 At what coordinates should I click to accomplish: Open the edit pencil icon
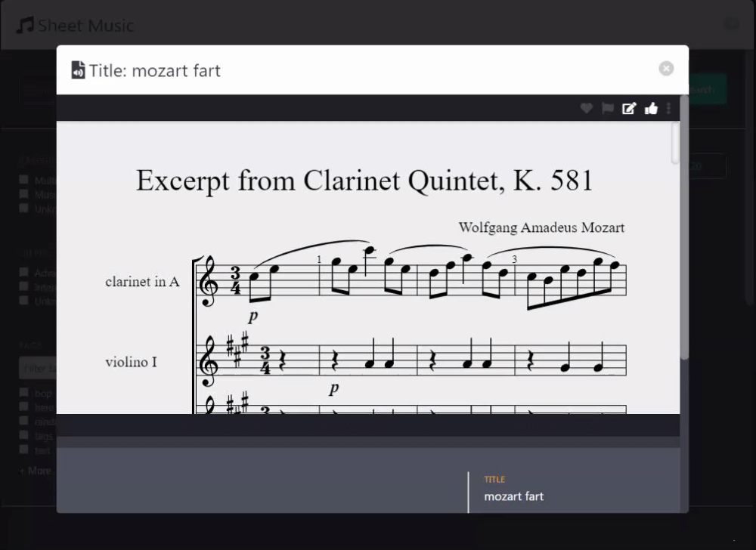point(629,108)
